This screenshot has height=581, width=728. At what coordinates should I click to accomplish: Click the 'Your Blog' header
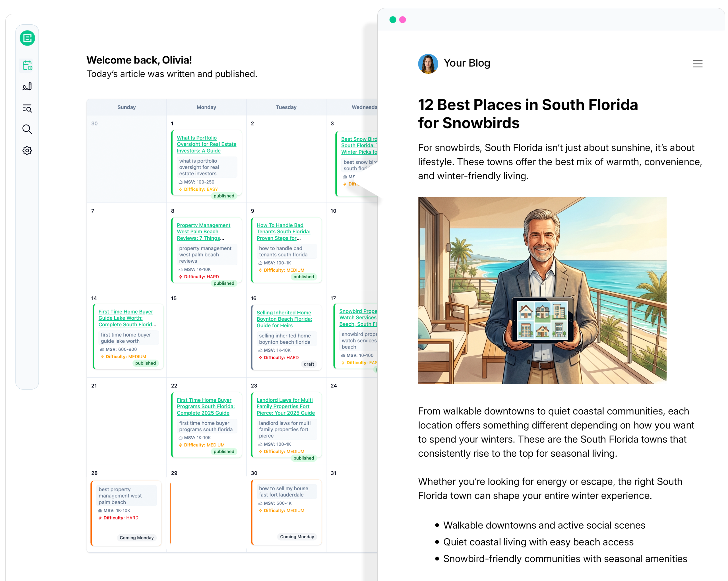click(x=467, y=63)
